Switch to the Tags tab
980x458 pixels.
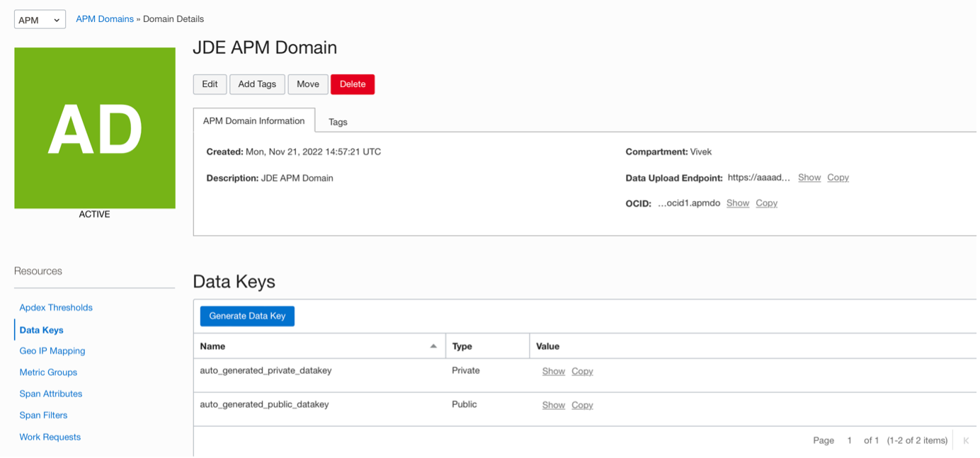click(x=338, y=122)
